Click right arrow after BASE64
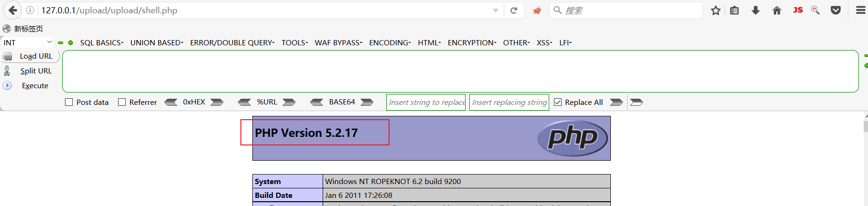Screen dimensions: 868x206 367,102
